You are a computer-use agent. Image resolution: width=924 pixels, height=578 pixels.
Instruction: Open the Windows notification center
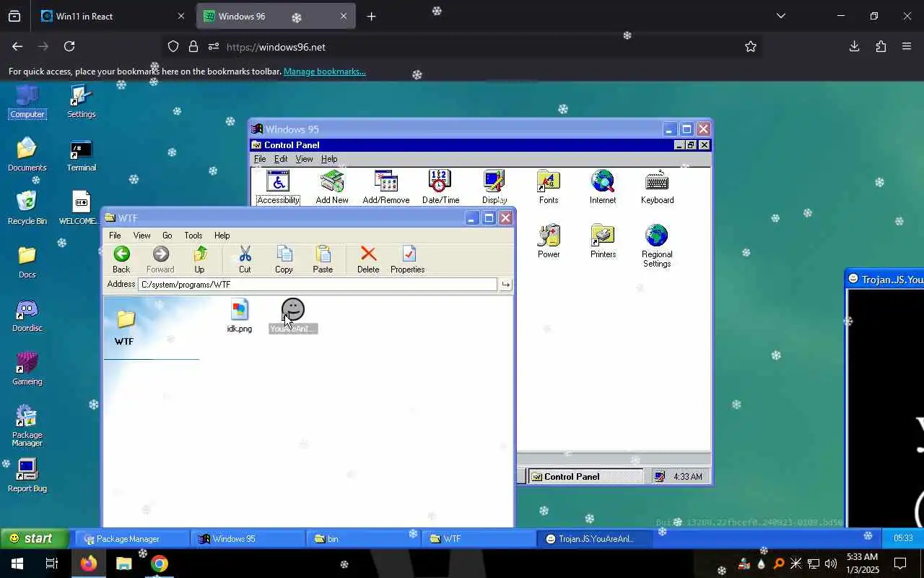click(x=900, y=564)
